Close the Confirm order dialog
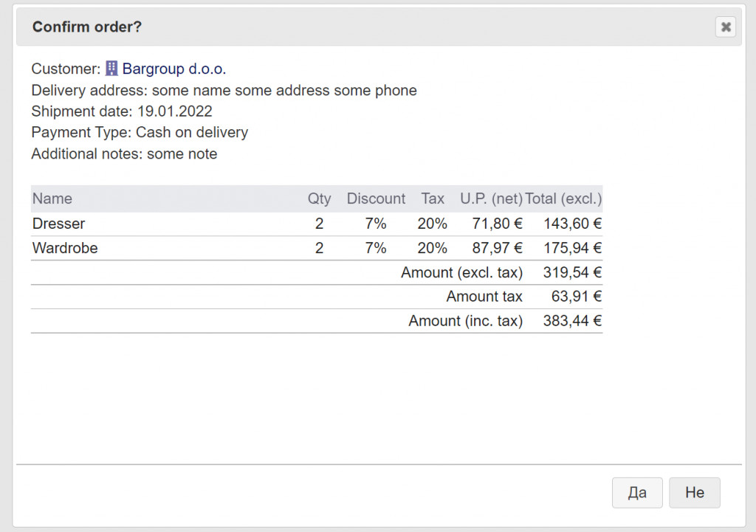The image size is (756, 532). (726, 27)
